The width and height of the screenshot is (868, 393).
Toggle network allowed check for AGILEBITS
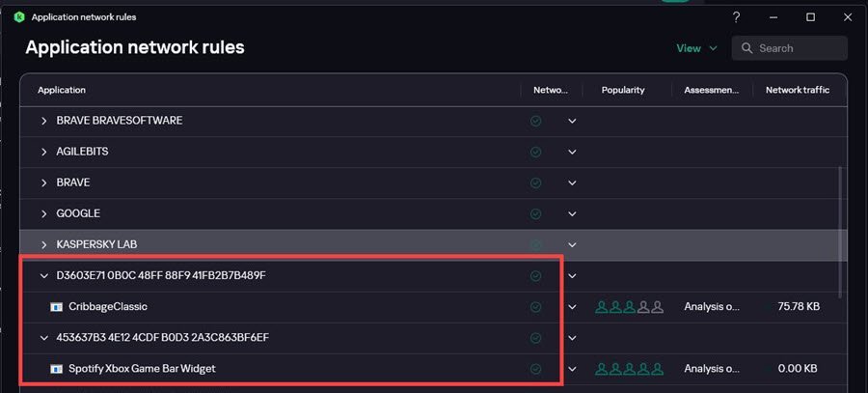[536, 152]
